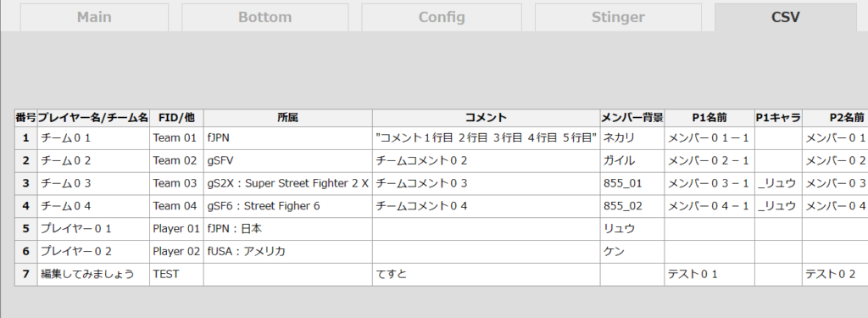Click the コメント column header
Screen dimensions: 868x318
coord(486,118)
